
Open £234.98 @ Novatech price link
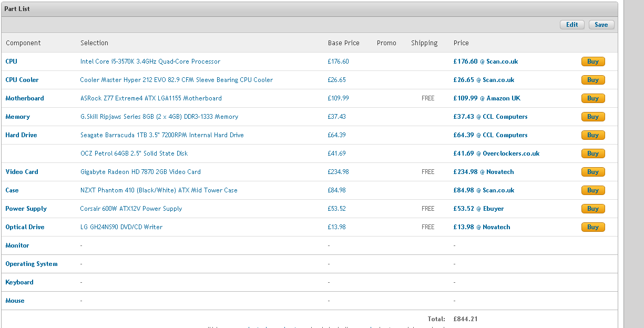click(x=484, y=172)
